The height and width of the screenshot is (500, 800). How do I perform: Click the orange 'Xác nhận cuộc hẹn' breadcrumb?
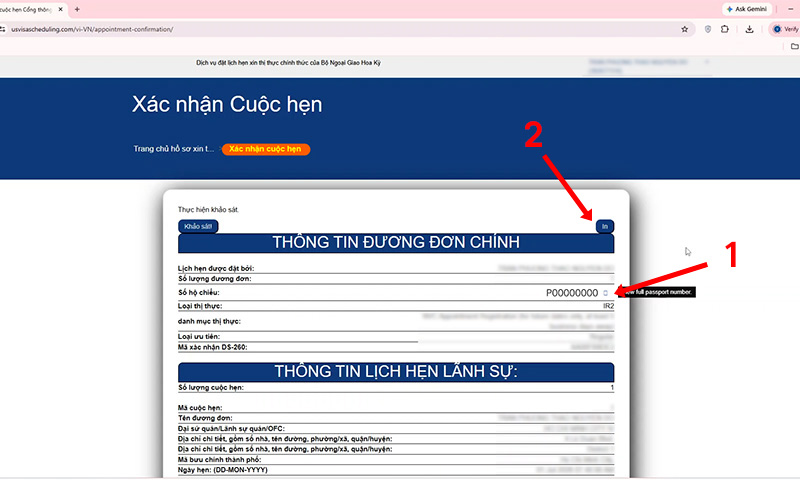click(x=265, y=149)
